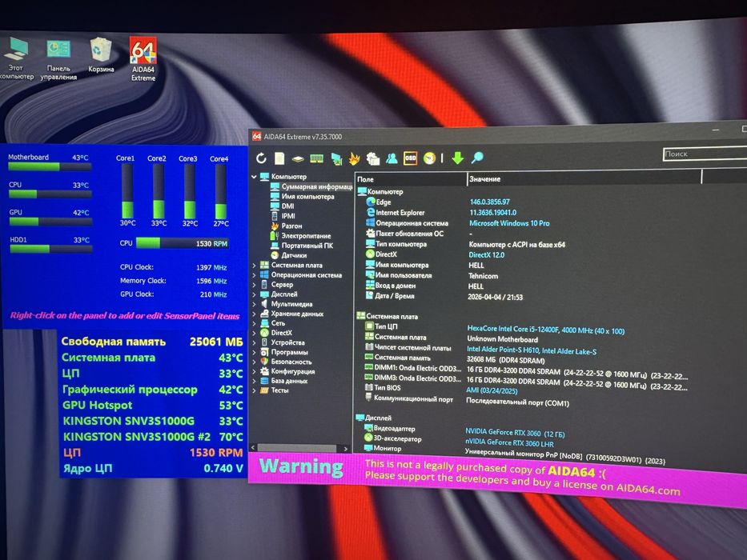The image size is (747, 560).
Task: Click the monitor diagnostics toolbar icon
Action: tap(336, 158)
